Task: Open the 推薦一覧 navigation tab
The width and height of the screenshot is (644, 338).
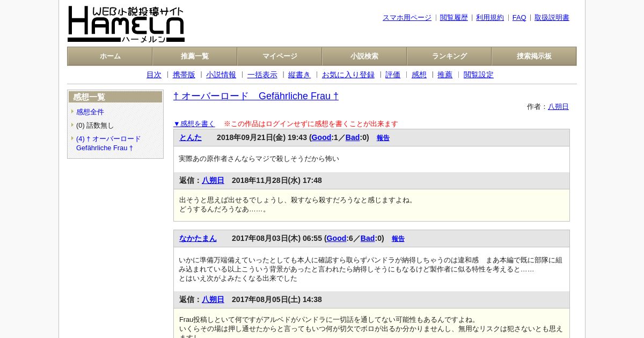Action: pyautogui.click(x=195, y=56)
